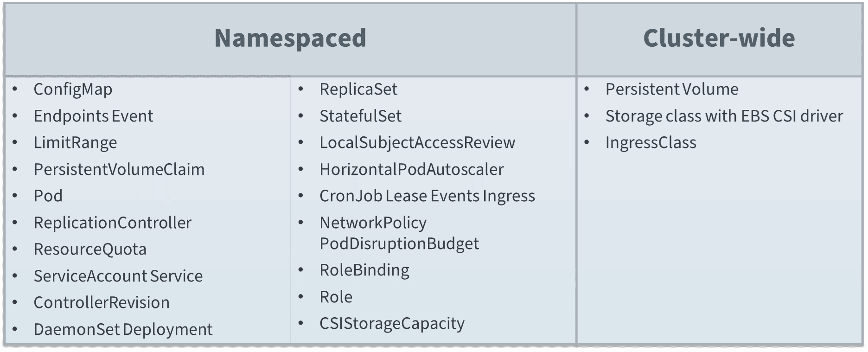Select the ReplicationController entry
868x352 pixels.
[112, 223]
